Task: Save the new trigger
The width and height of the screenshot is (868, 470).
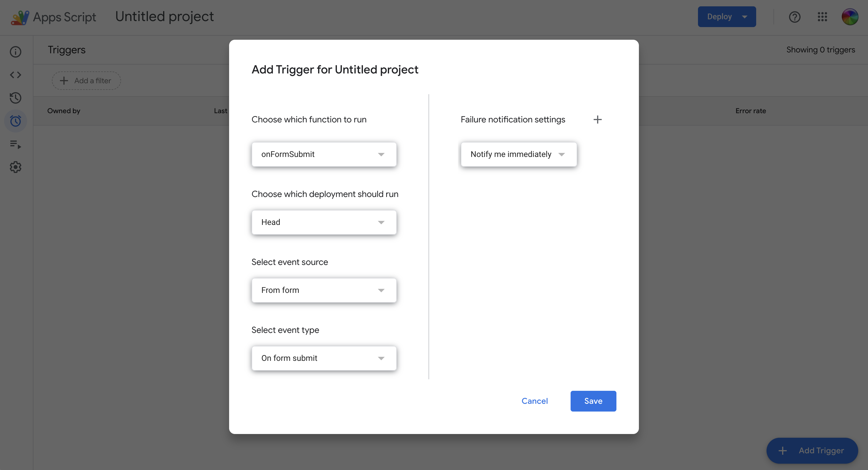Action: [x=593, y=401]
